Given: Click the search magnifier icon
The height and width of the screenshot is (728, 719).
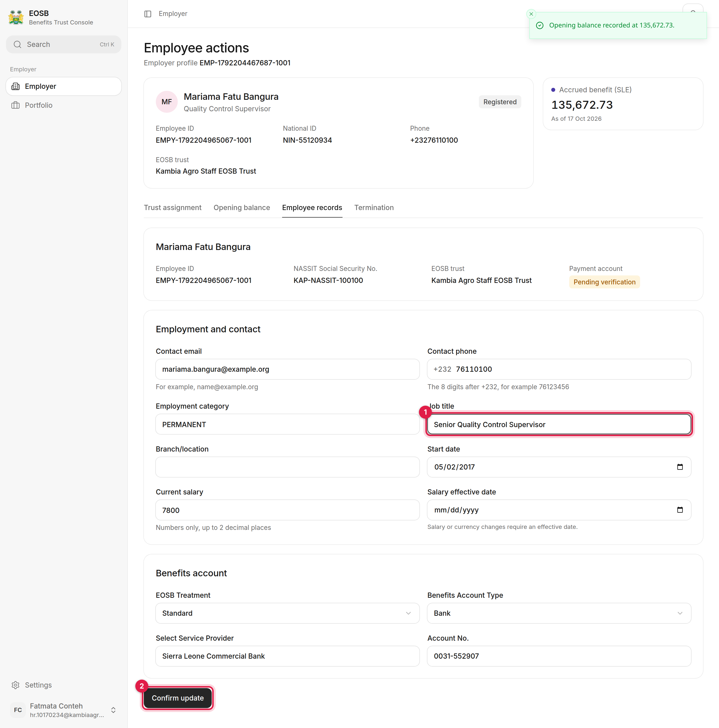Looking at the screenshot, I should (17, 44).
